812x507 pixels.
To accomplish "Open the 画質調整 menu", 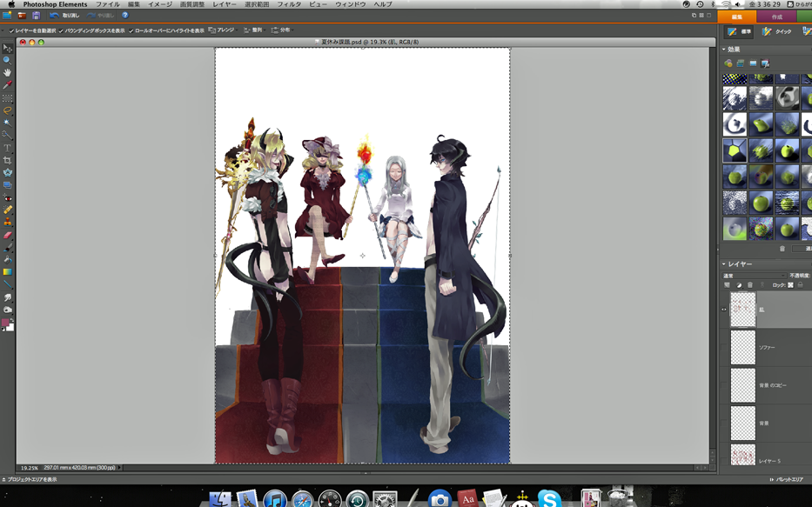I will point(192,4).
